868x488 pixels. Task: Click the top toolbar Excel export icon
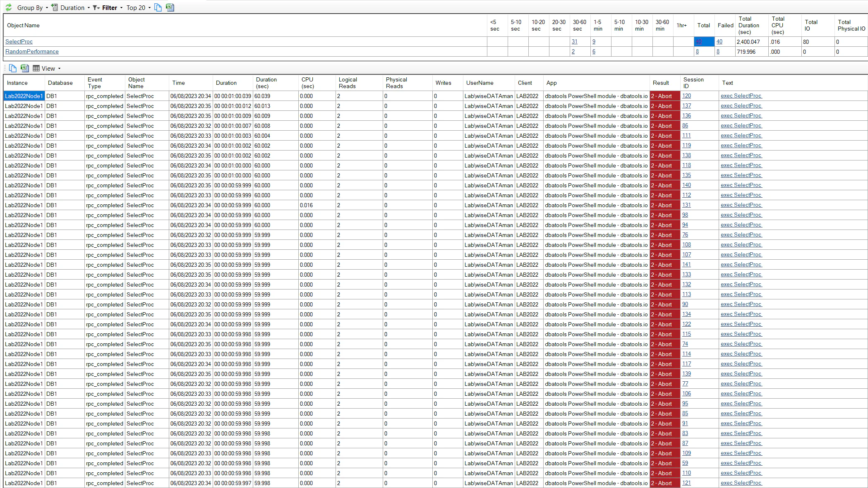point(170,7)
